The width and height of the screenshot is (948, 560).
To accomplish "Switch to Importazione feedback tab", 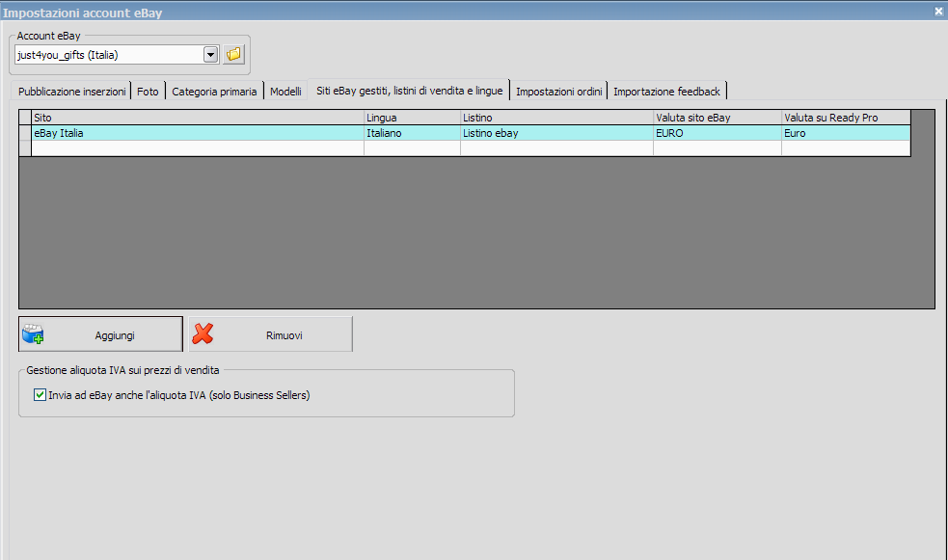I will pos(666,92).
